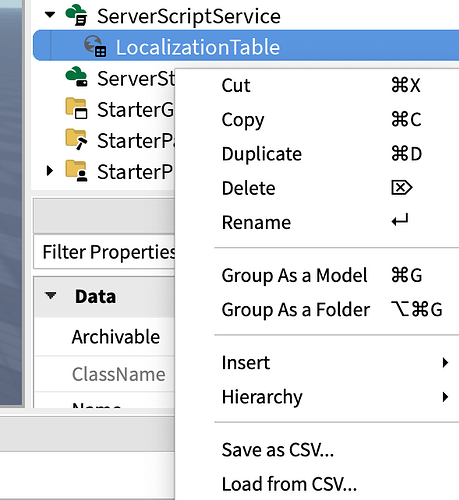The width and height of the screenshot is (459, 500).
Task: Click the ServerStorage cloud icon
Action: (x=76, y=77)
